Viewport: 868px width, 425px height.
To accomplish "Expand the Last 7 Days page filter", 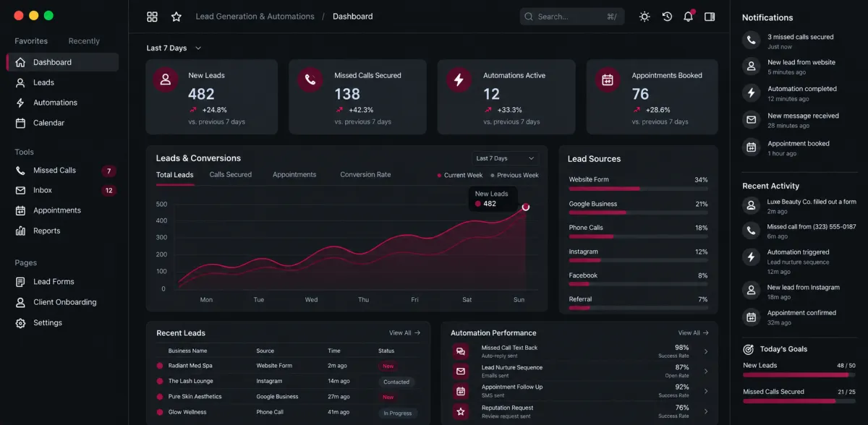I will (174, 48).
